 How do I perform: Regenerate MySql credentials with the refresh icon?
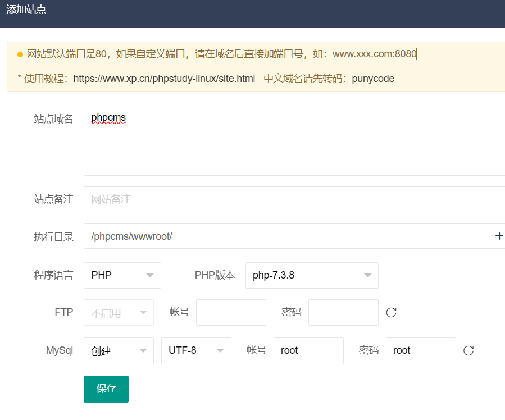click(x=468, y=350)
